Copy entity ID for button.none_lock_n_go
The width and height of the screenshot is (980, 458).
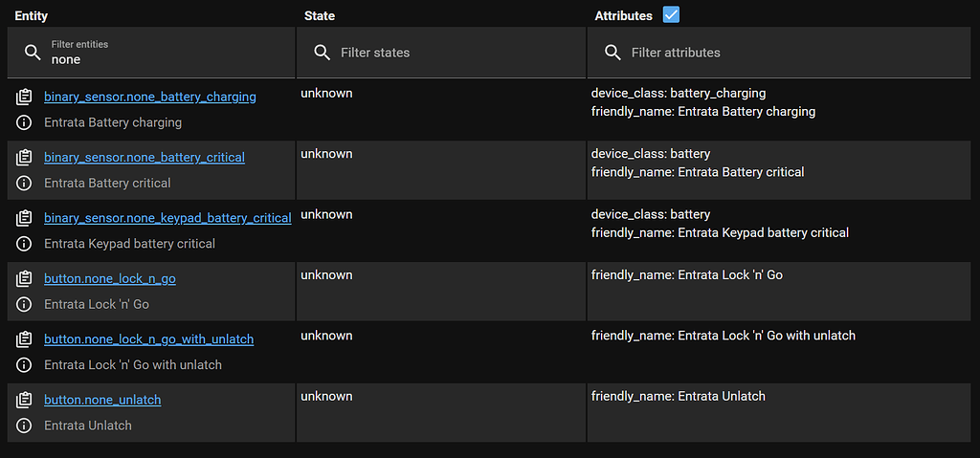(x=25, y=278)
